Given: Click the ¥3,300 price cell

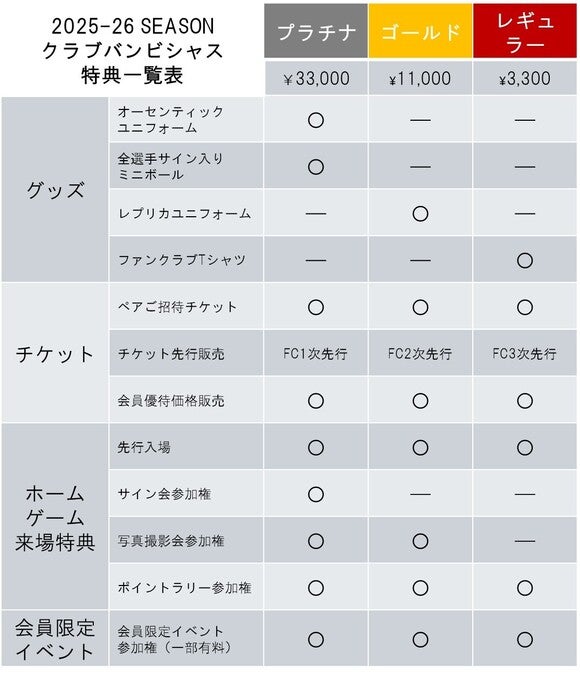Looking at the screenshot, I should tap(524, 78).
